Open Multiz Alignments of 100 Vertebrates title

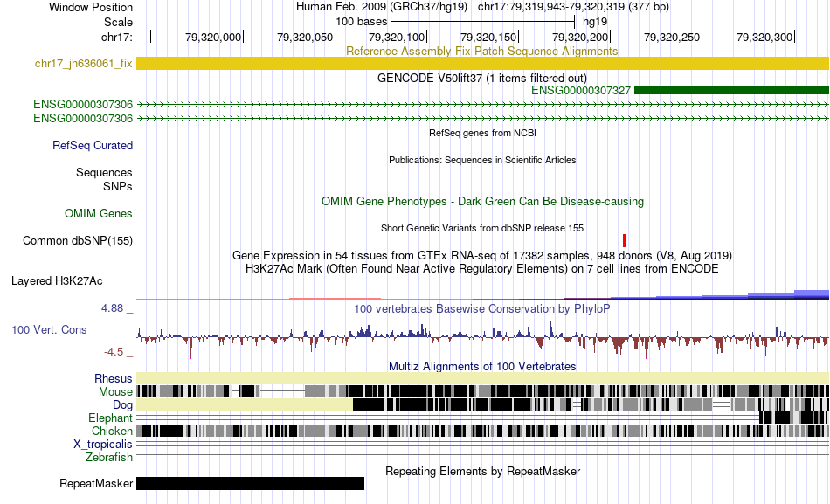coord(482,366)
